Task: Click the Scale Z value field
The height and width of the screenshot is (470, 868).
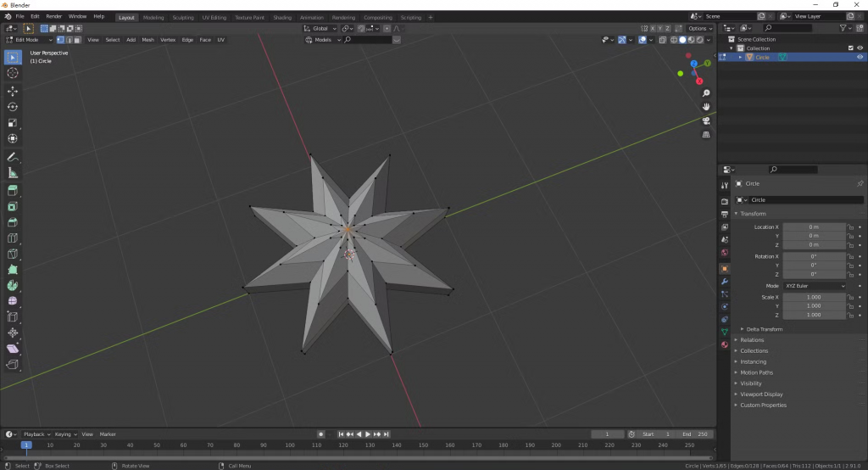Action: 814,315
